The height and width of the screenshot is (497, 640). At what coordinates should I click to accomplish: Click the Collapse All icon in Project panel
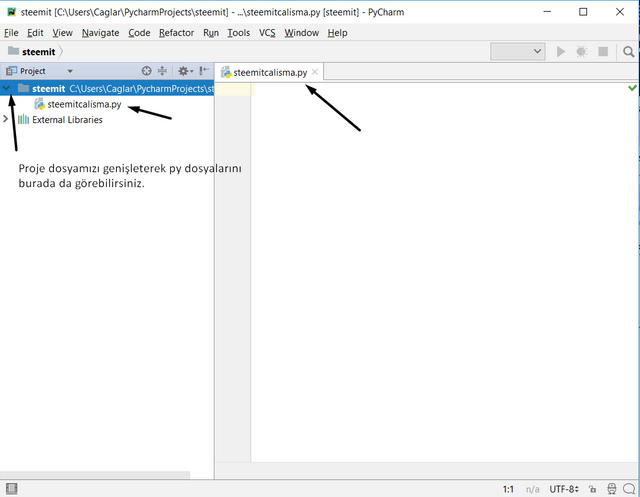(x=162, y=71)
